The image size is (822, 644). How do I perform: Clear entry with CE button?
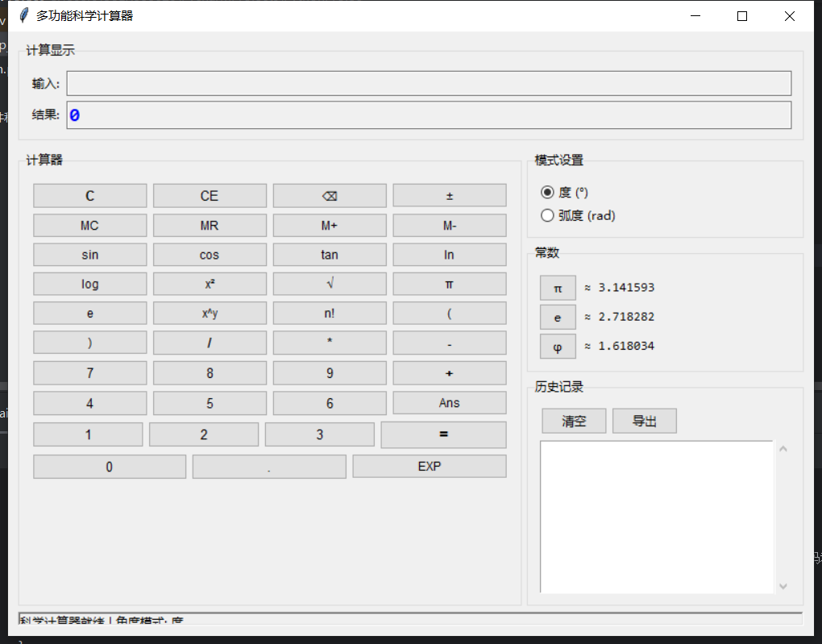(210, 196)
